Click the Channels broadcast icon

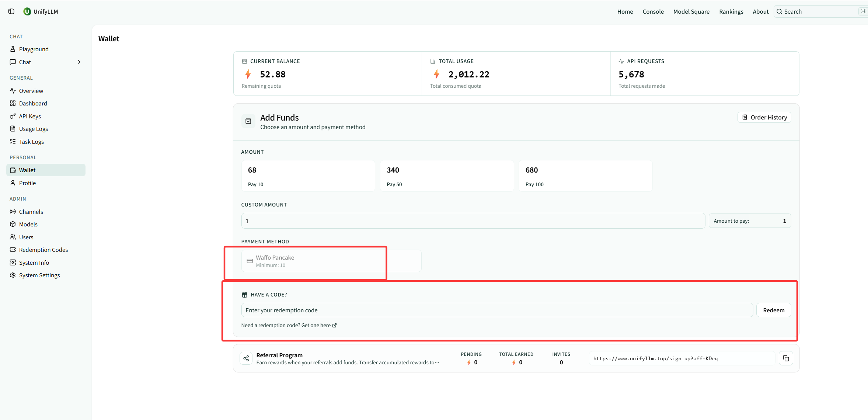[13, 212]
